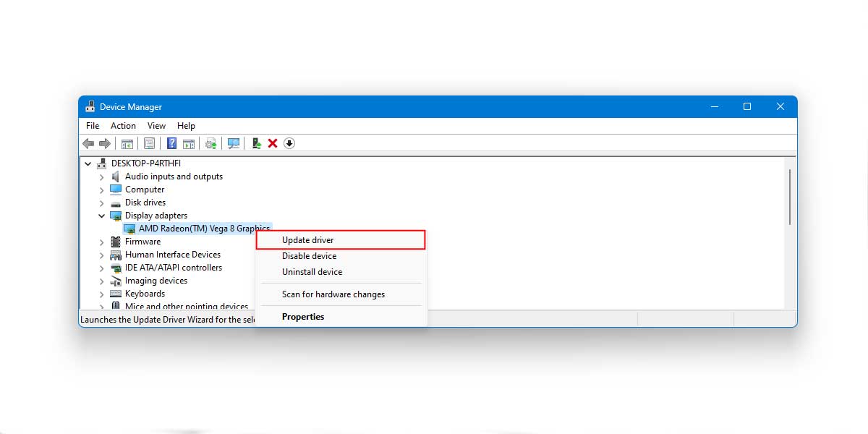868x434 pixels.
Task: Click the blue question mark Help icon
Action: point(172,143)
